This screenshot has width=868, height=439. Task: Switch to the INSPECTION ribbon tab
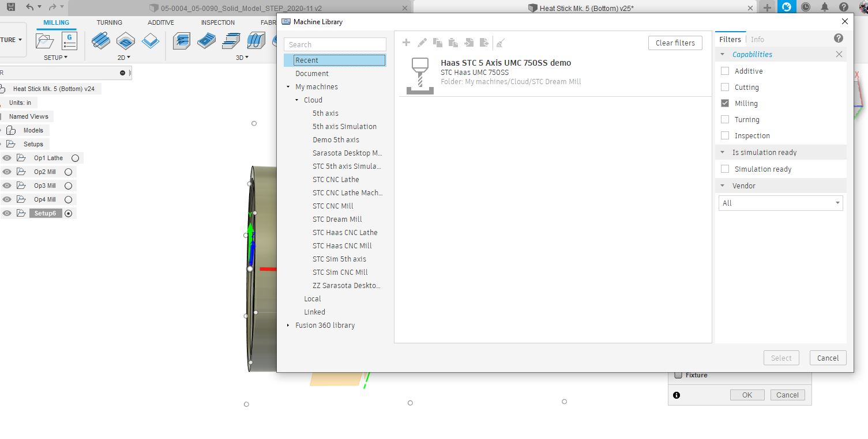(x=218, y=22)
